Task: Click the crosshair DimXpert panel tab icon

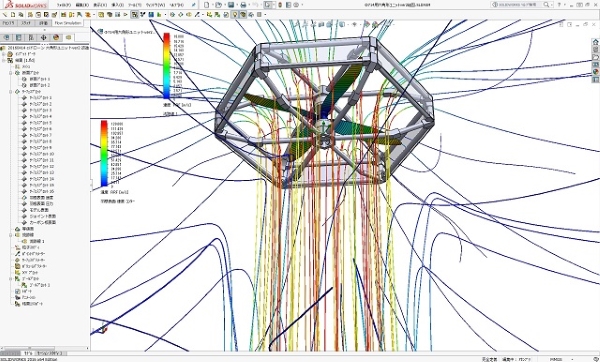Action: click(44, 37)
